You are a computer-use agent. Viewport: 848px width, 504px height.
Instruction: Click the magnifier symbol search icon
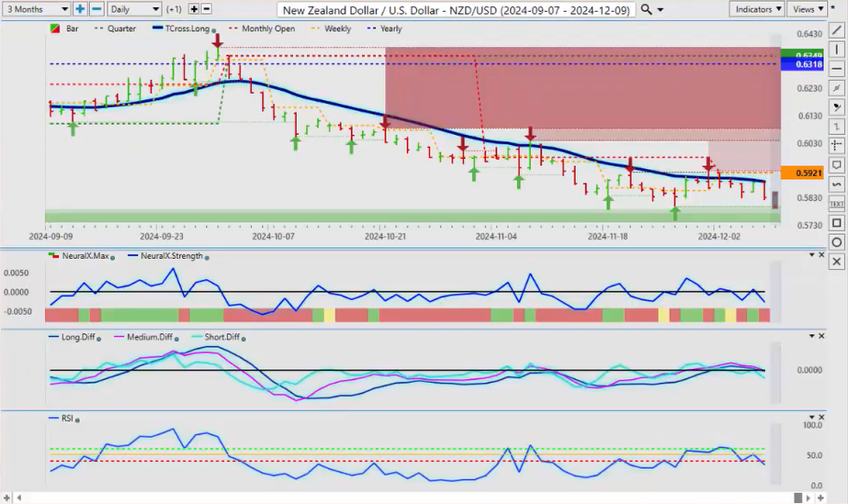pos(647,9)
